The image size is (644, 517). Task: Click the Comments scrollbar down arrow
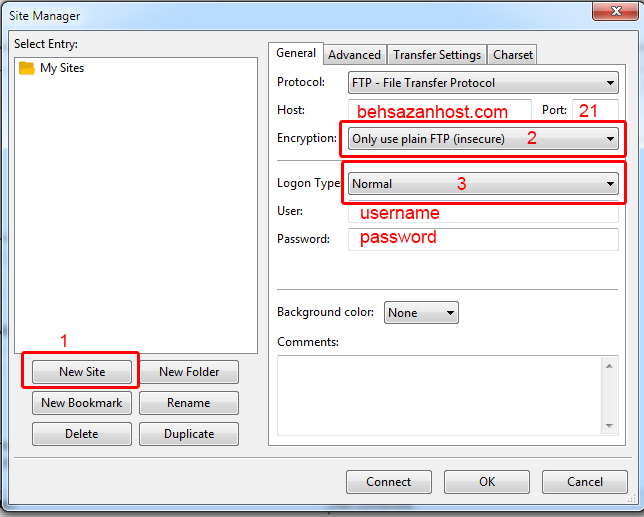[609, 425]
